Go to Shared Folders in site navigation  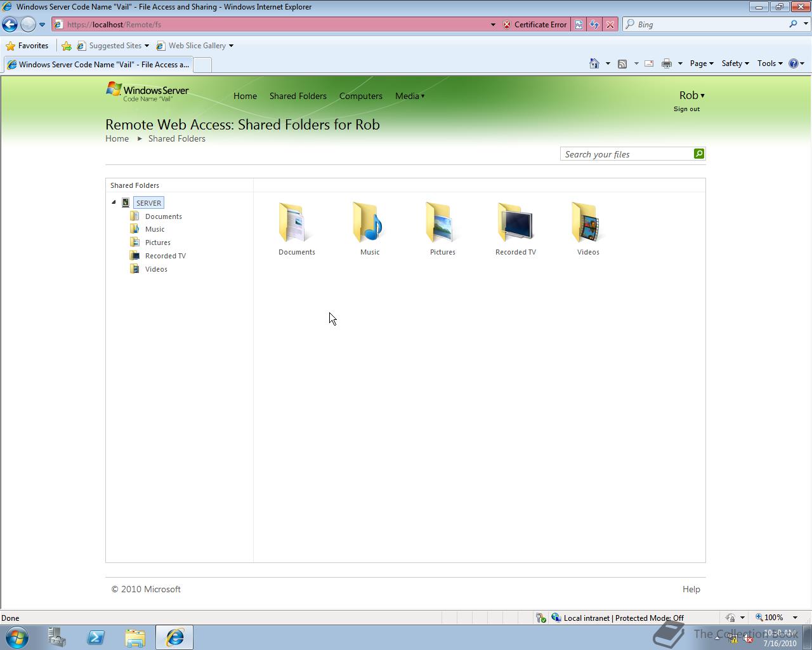298,96
